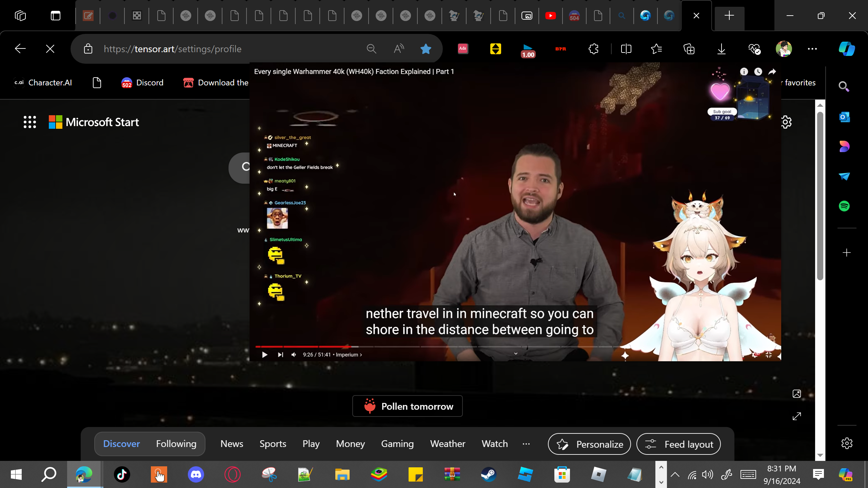The image size is (868, 488).
Task: Open the vertical tabs actions menu icon
Action: tap(56, 16)
